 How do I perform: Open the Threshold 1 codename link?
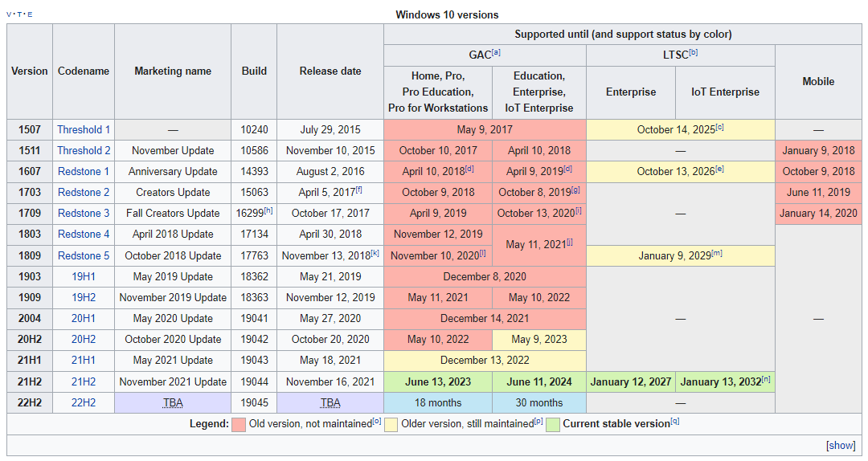click(84, 129)
